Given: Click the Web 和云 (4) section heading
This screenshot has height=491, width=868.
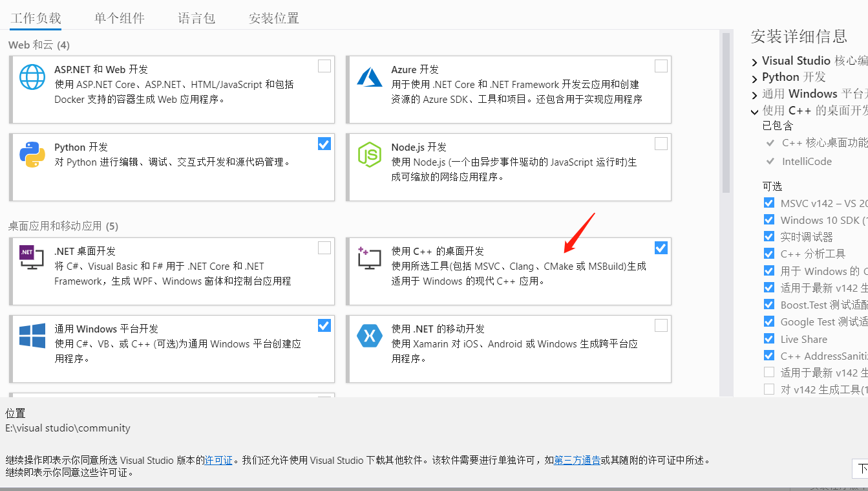Looking at the screenshot, I should click(x=39, y=45).
